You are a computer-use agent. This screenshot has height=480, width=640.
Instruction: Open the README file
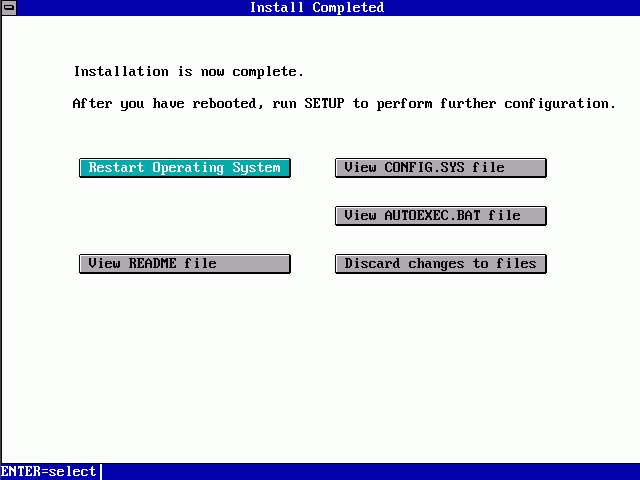coord(184,264)
